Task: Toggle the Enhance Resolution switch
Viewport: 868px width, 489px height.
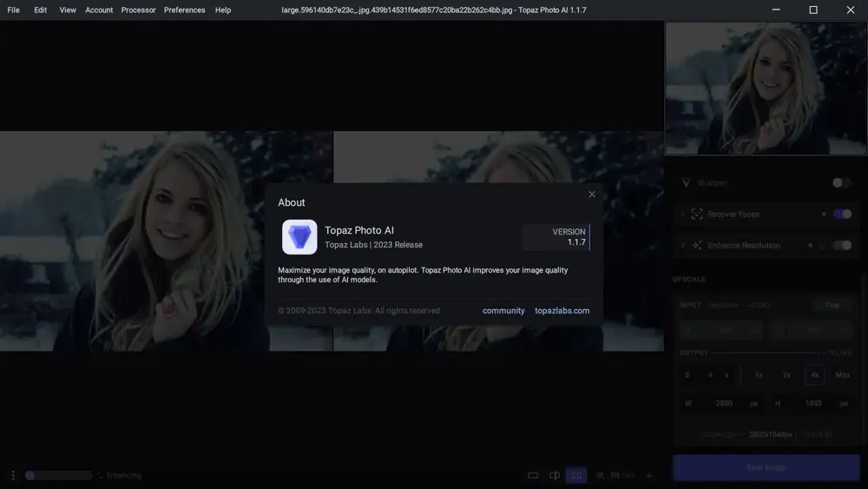Action: (842, 245)
